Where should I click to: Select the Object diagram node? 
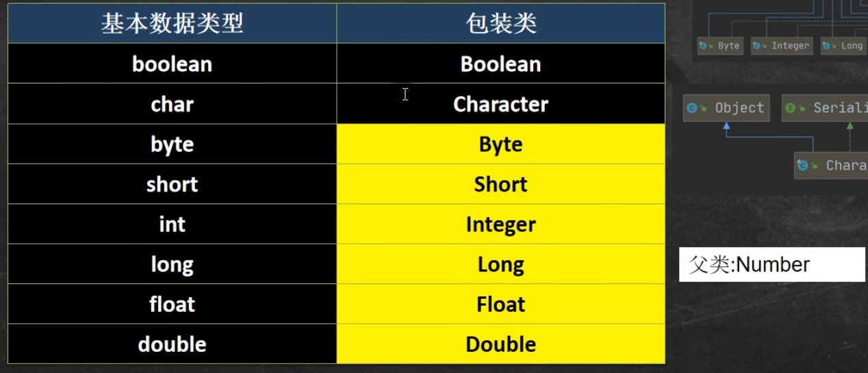pyautogui.click(x=726, y=108)
